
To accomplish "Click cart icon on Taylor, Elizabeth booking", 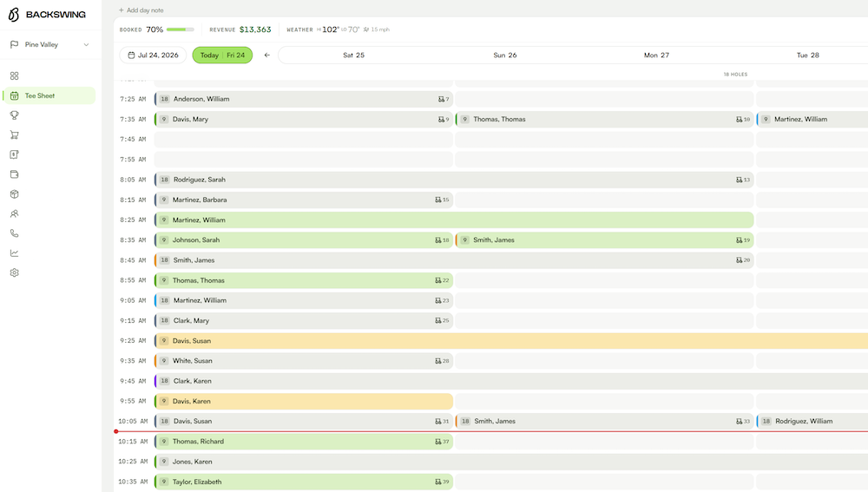I will [438, 482].
